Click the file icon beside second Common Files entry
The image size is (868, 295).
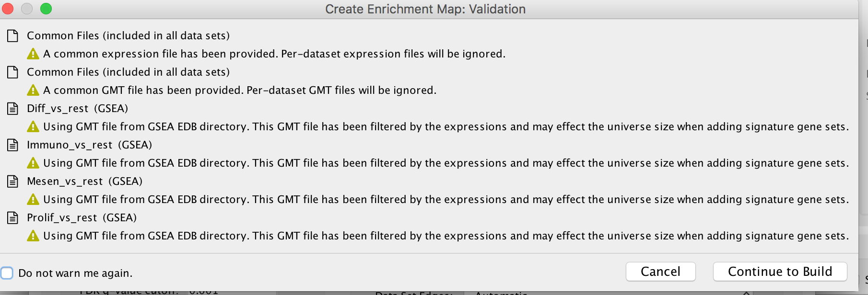[12, 71]
